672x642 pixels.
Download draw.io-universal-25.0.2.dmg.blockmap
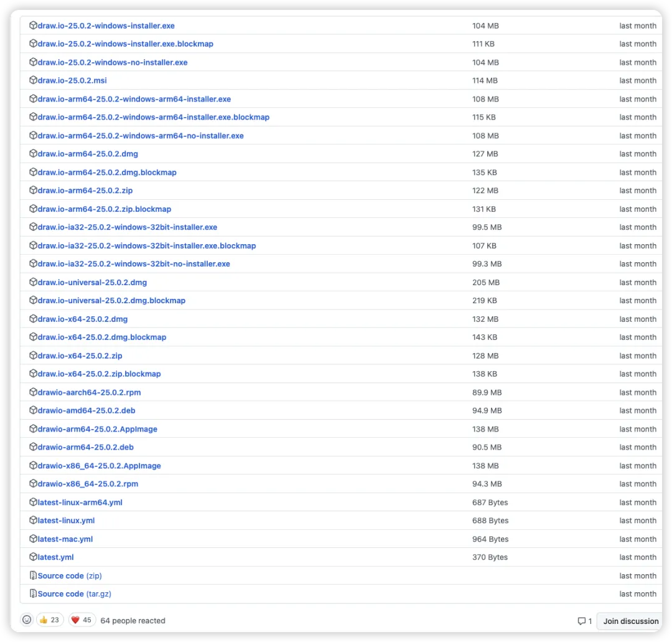click(111, 300)
